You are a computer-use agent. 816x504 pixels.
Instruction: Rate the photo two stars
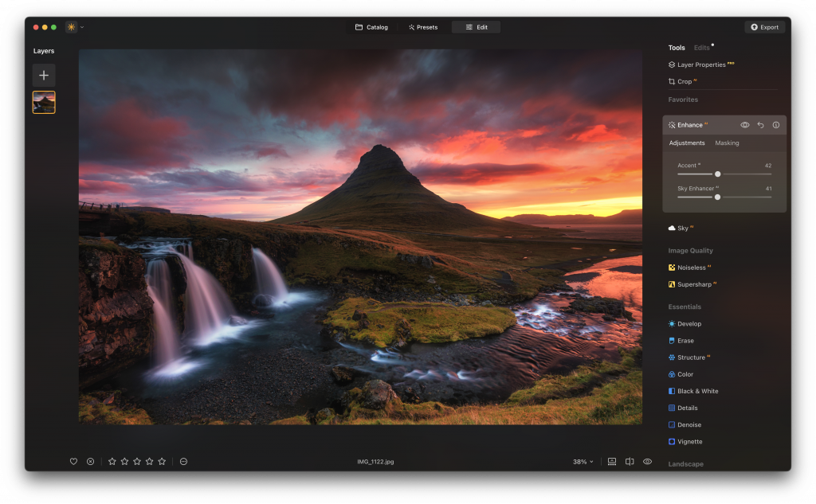124,462
